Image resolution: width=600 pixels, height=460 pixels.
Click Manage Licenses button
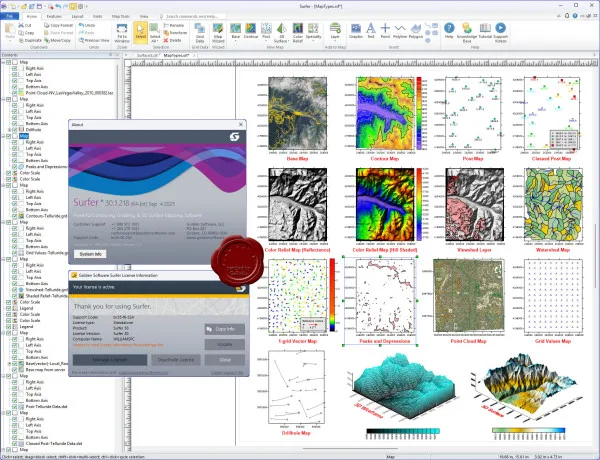pos(110,360)
